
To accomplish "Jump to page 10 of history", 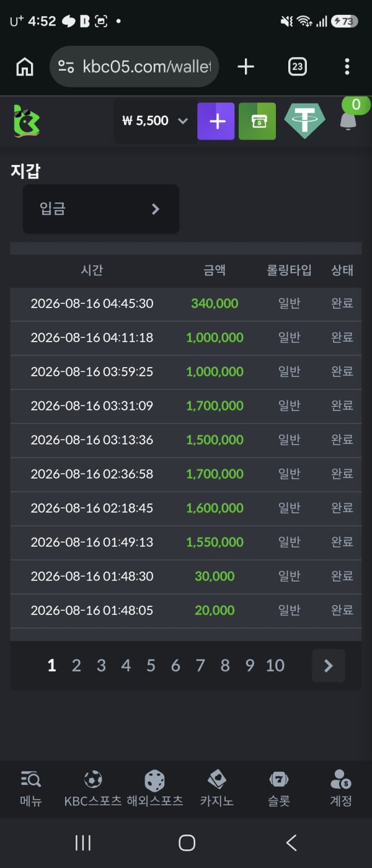I will click(x=275, y=666).
